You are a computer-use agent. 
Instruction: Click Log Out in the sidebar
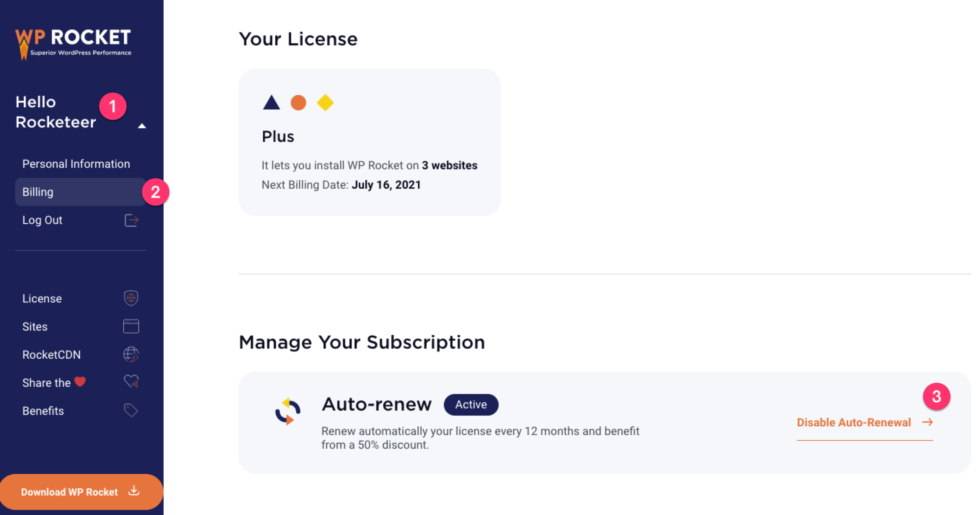42,220
